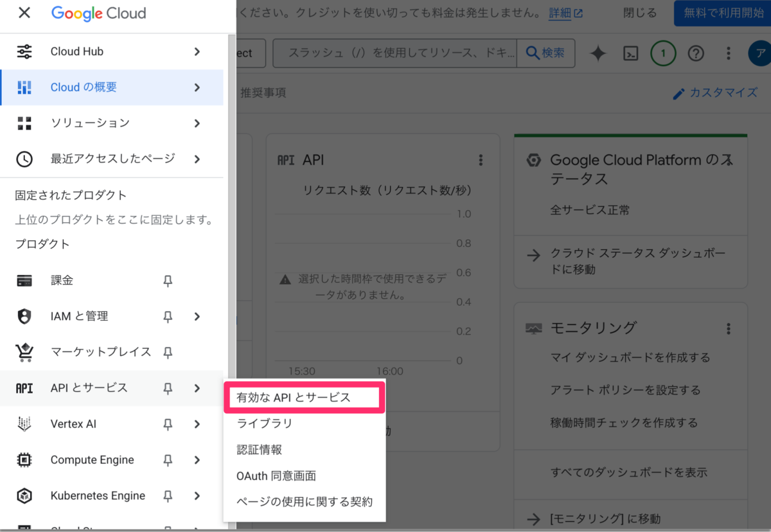Image resolution: width=771 pixels, height=532 pixels.
Task: Select OAuth 同意画面 submenu item
Action: point(305,476)
